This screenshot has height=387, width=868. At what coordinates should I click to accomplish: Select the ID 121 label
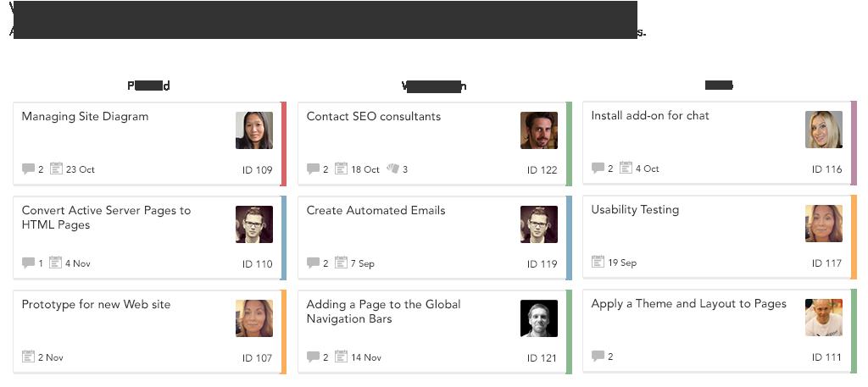542,358
